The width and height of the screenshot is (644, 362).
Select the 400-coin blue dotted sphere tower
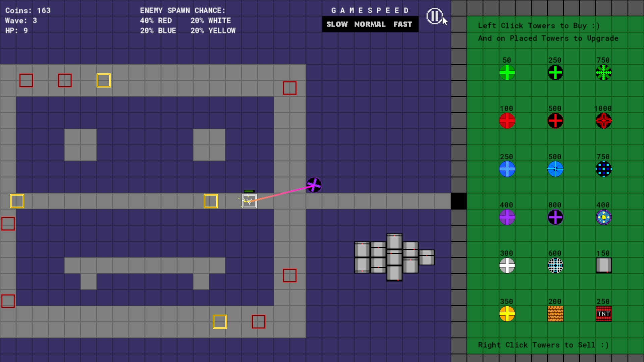[x=603, y=218]
